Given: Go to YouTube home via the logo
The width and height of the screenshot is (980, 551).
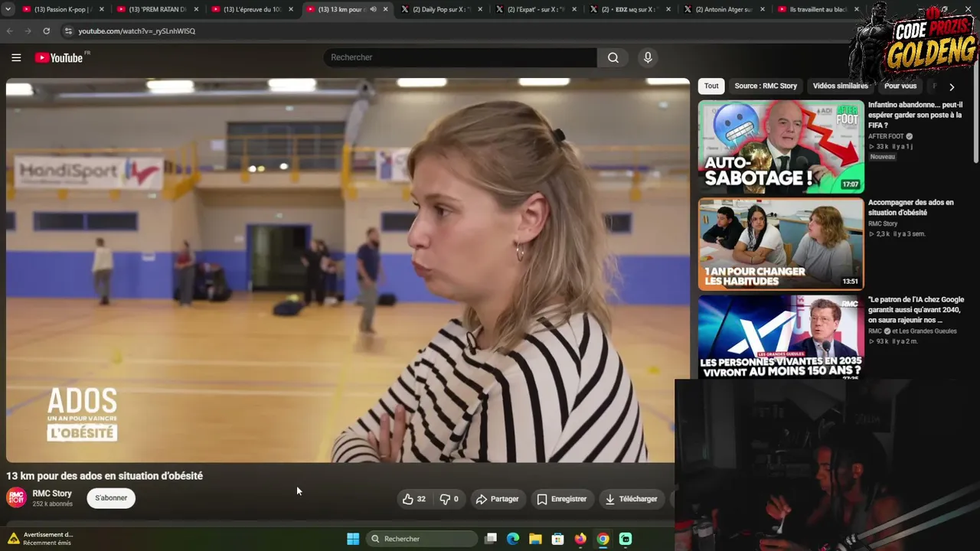Looking at the screenshot, I should (59, 57).
